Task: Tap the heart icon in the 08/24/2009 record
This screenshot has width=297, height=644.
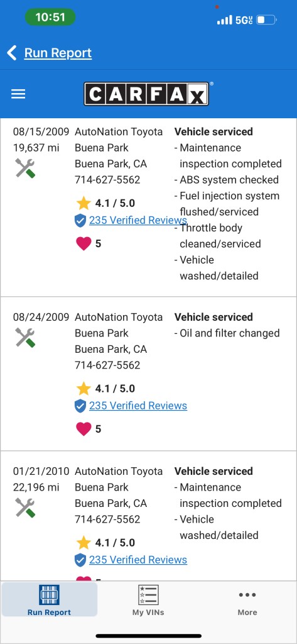Action: (x=84, y=429)
